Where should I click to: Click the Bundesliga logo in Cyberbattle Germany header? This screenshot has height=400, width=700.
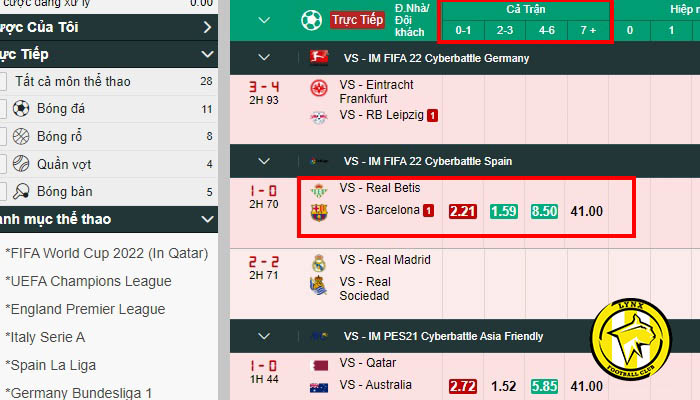[x=319, y=58]
